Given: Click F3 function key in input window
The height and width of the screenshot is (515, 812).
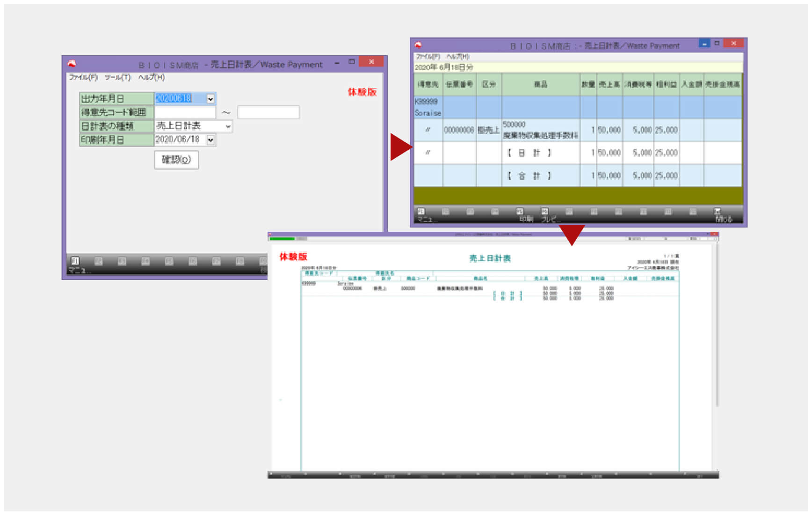Looking at the screenshot, I should (122, 261).
